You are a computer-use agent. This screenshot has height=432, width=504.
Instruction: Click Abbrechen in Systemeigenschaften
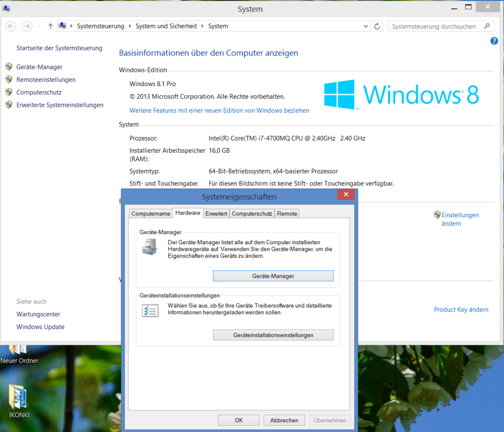284,420
